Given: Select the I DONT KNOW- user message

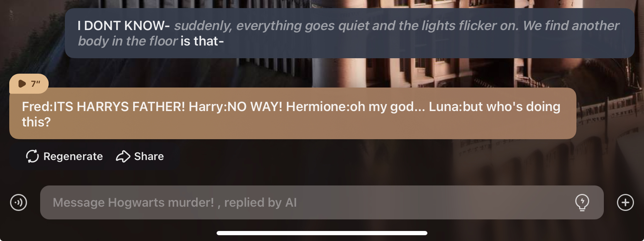Looking at the screenshot, I should point(349,33).
